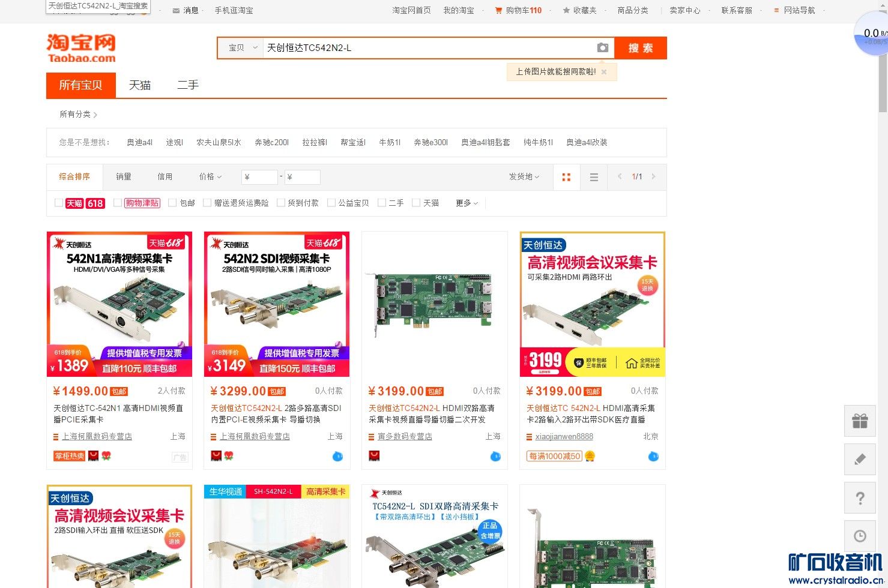Click the gold medal icon under xiaojianwen8888
The image size is (888, 588).
point(590,456)
